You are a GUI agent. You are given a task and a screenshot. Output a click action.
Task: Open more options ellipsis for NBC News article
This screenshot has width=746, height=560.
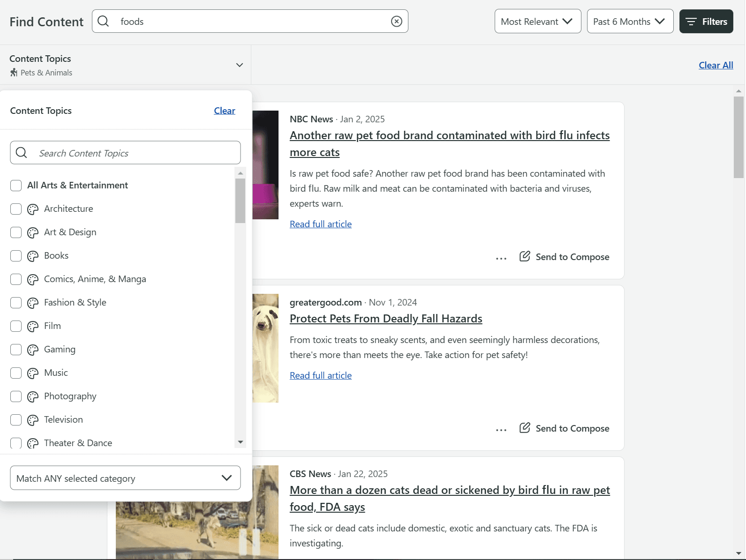coord(501,258)
